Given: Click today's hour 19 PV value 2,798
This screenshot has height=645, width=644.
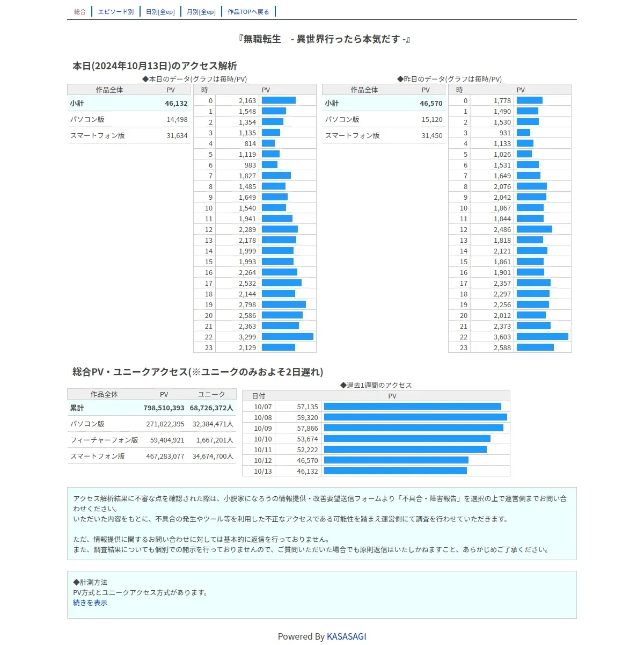Looking at the screenshot, I should pyautogui.click(x=247, y=305).
